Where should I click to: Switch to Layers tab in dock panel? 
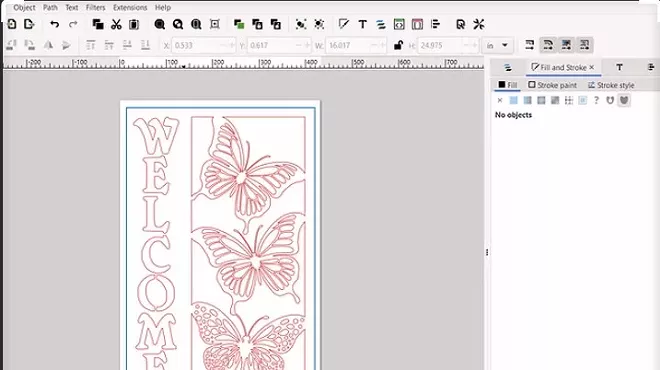click(508, 68)
